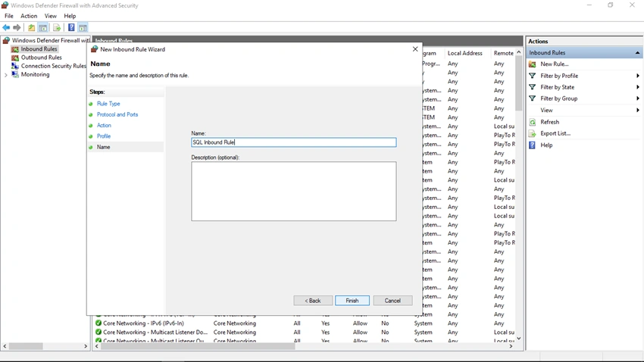Viewport: 644px width, 362px height.
Task: Click the Help icon in Actions pane
Action: point(533,145)
